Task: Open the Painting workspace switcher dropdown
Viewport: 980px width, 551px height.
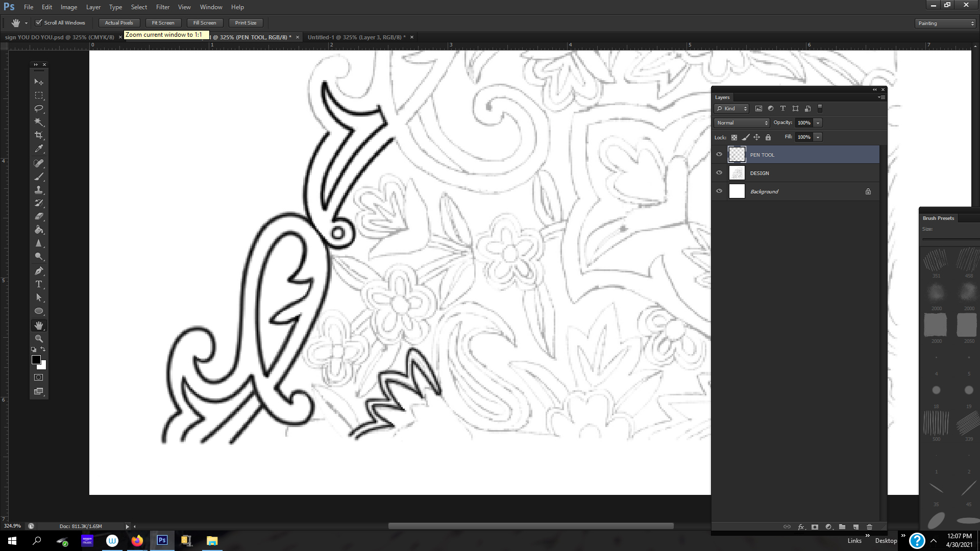Action: coord(945,23)
